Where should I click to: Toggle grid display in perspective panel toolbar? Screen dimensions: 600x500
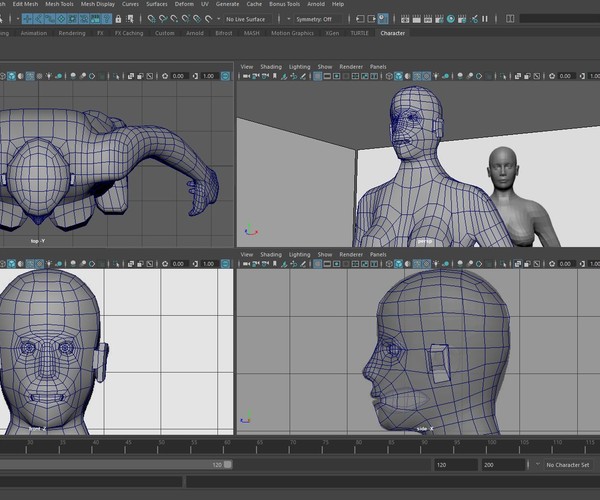click(318, 76)
